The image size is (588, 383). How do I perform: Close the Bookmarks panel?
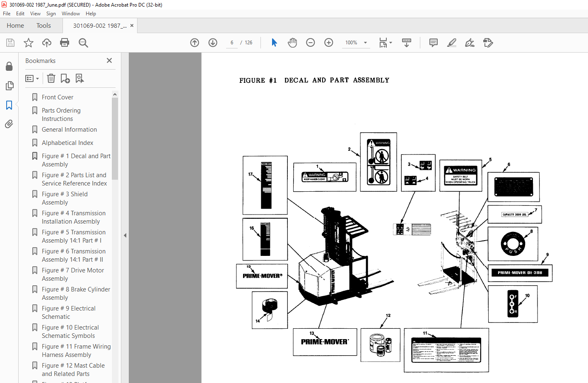tap(109, 60)
